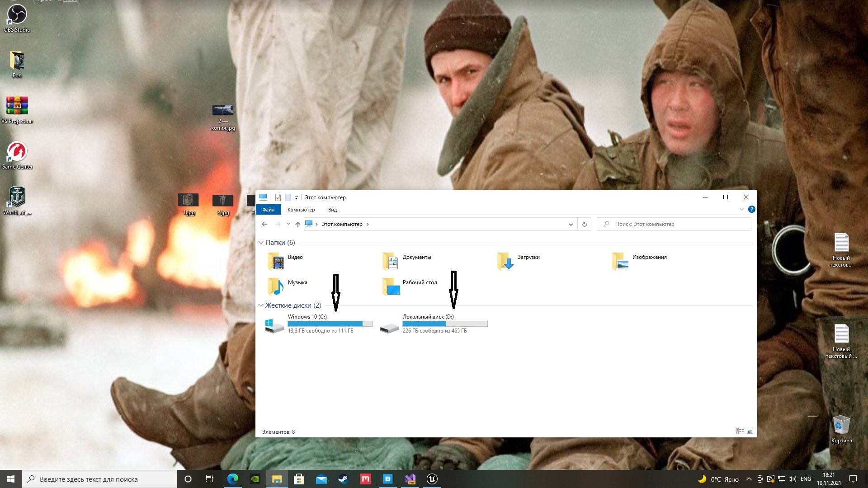Expand the ribbon chevron

741,209
